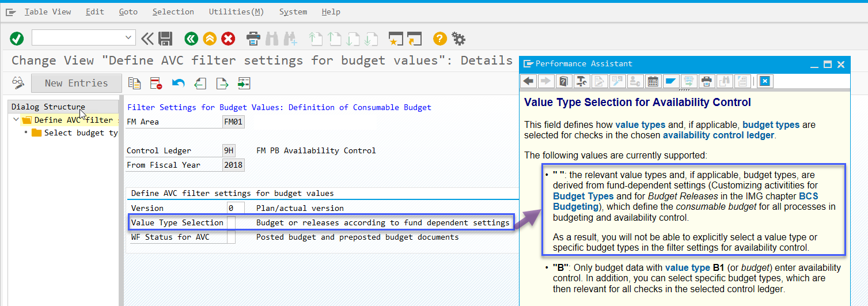868x306 pixels.
Task: Click the Performance Assistant window menu icon
Action: click(528, 64)
